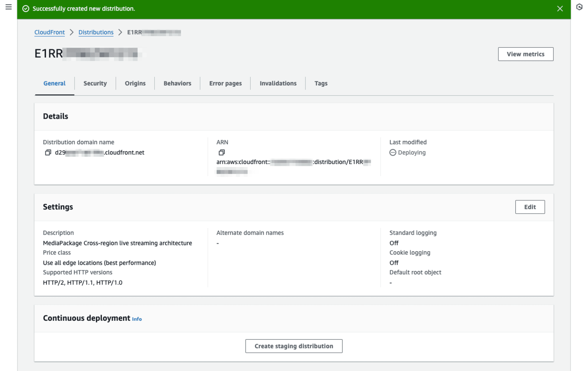The width and height of the screenshot is (588, 371).
Task: Open the Error pages tab
Action: click(x=225, y=83)
